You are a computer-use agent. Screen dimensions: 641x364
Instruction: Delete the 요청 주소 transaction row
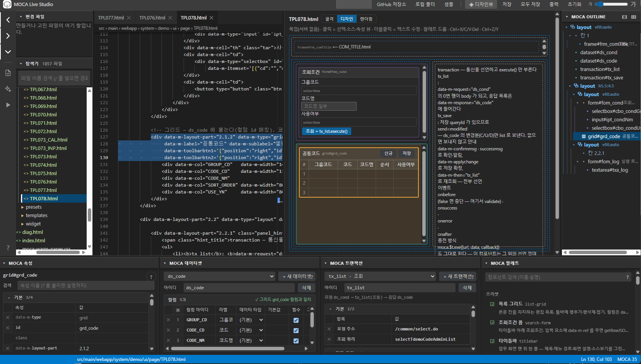coord(329,329)
